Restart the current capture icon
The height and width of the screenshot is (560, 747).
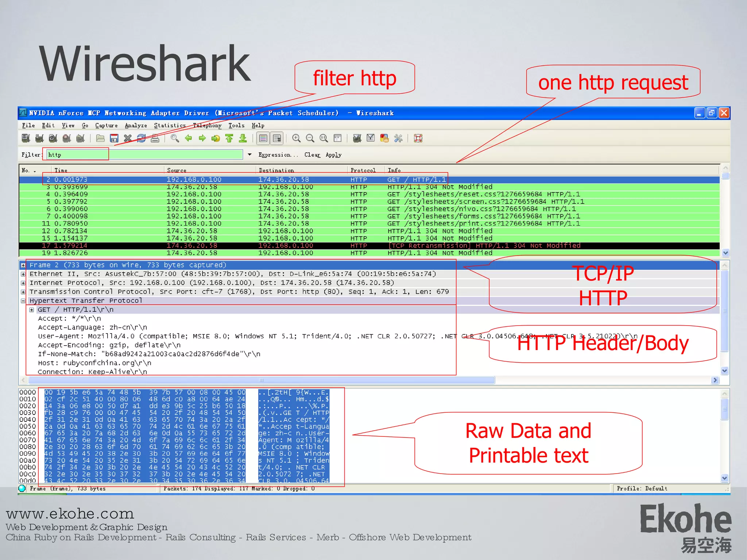[x=81, y=138]
